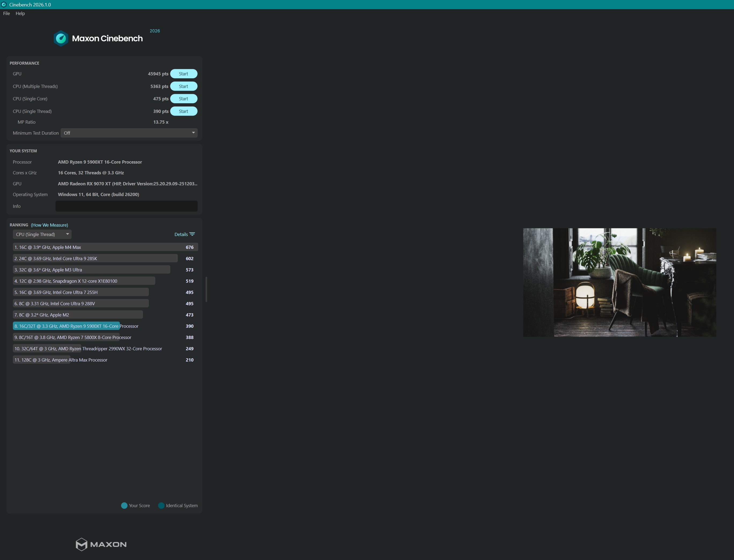
Task: Open the Details filter icon in Ranking
Action: click(x=192, y=234)
